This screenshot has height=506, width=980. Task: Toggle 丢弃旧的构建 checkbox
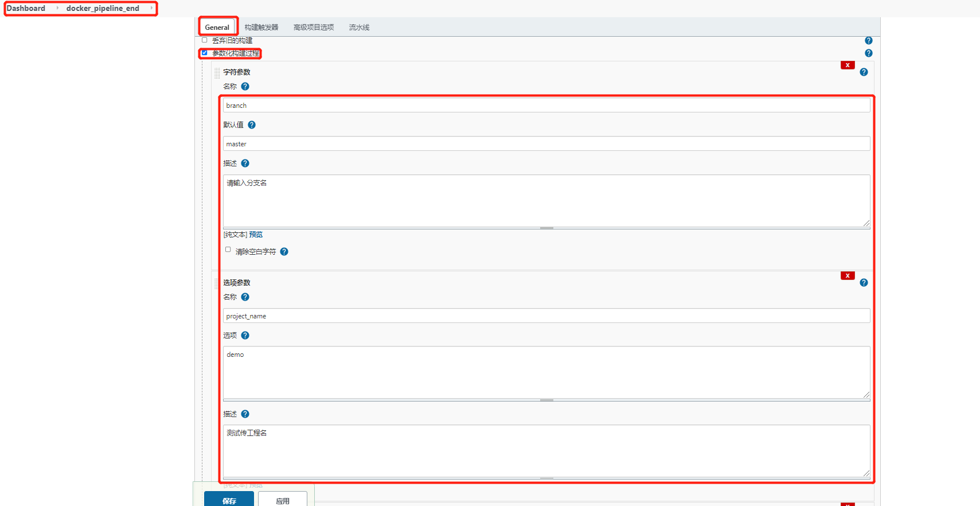pyautogui.click(x=204, y=40)
